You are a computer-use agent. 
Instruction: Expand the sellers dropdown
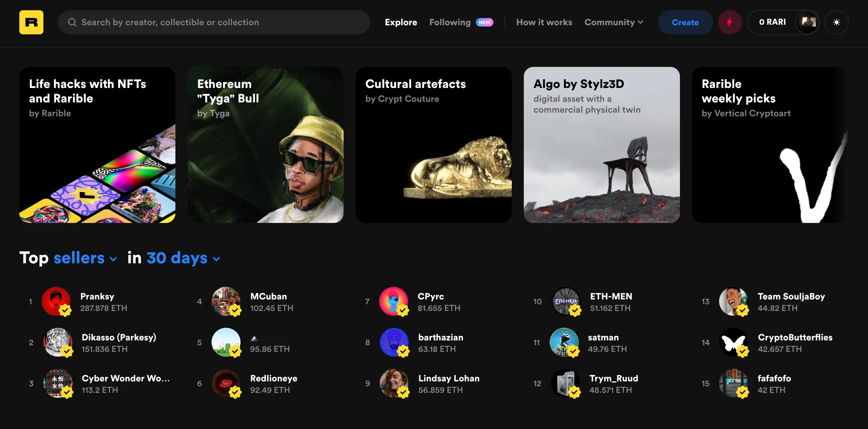pos(85,258)
